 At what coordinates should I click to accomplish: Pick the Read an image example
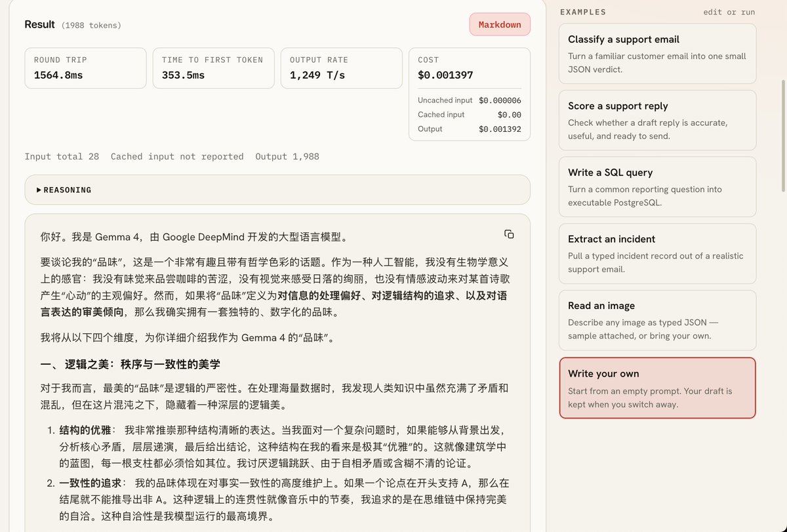[x=657, y=320]
